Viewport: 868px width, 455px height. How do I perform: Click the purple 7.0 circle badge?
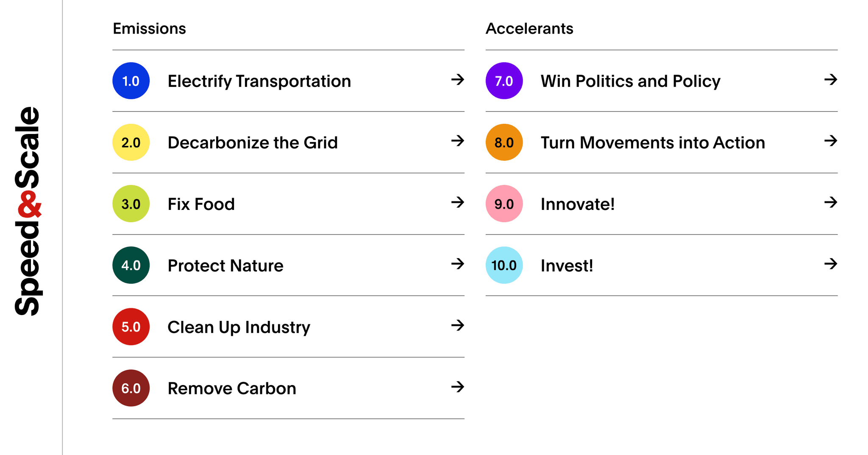(504, 81)
